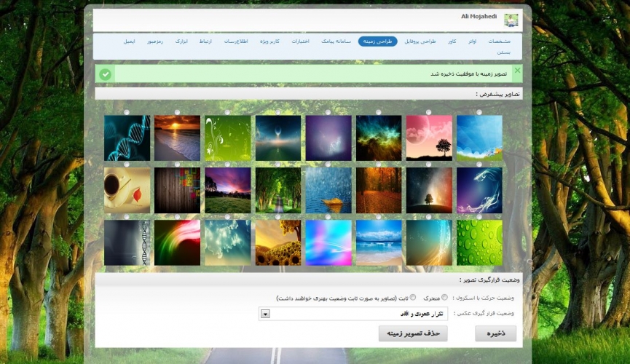630x364 pixels.
Task: Click the بستن (close) link
Action: tap(503, 52)
